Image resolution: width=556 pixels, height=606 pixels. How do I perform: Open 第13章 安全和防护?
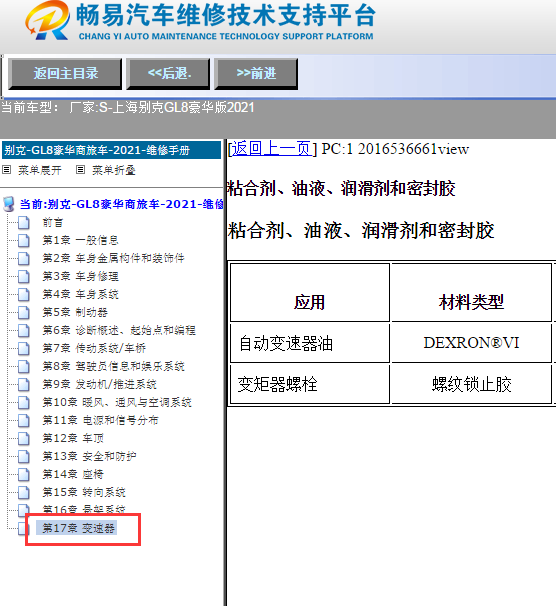[x=89, y=456]
